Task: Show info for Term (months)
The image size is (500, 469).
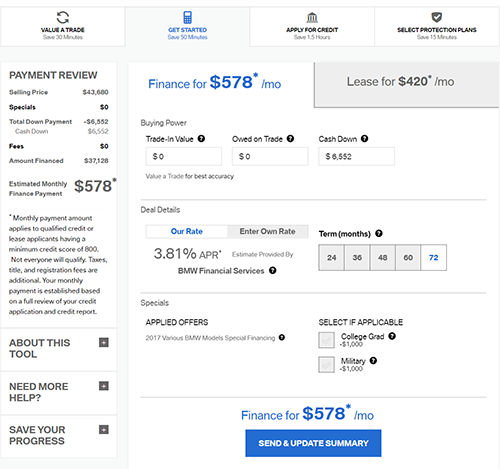Action: pyautogui.click(x=379, y=233)
